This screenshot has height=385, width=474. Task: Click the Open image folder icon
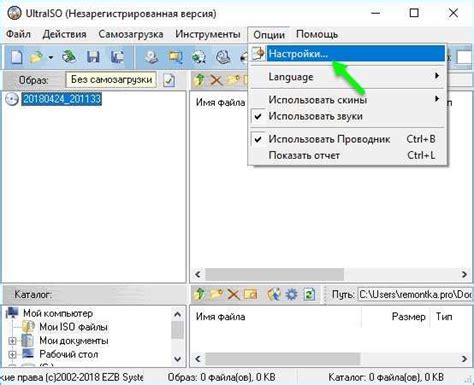point(37,57)
